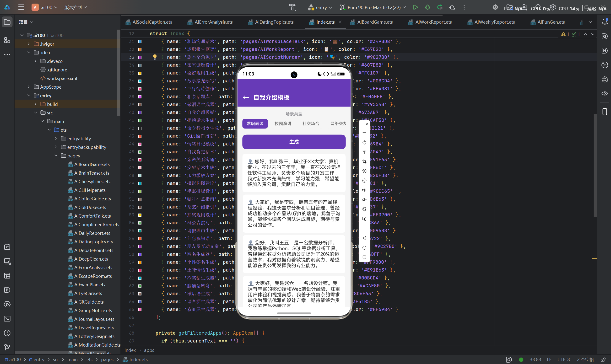The image size is (611, 364).
Task: Click the emulator back triangle button
Action: (364, 238)
